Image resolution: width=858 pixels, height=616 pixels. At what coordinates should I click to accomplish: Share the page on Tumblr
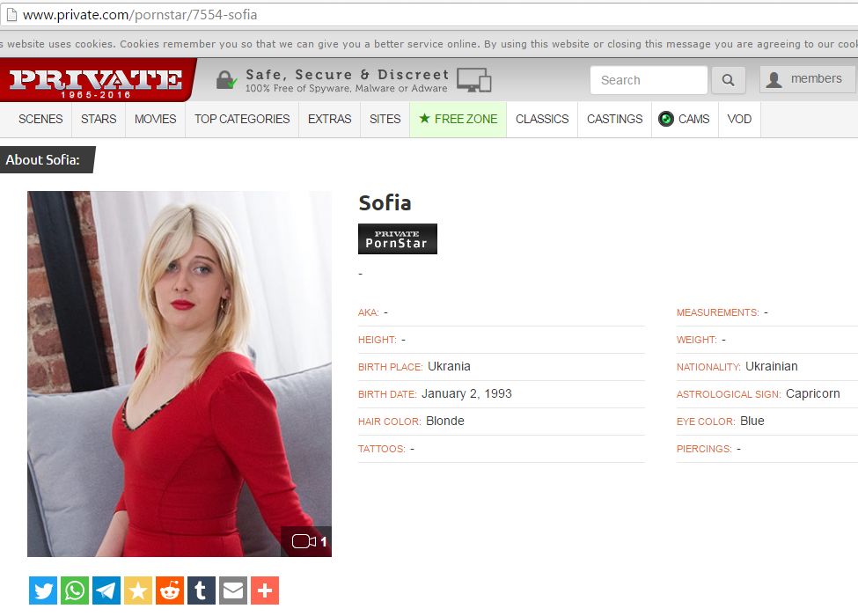(201, 590)
